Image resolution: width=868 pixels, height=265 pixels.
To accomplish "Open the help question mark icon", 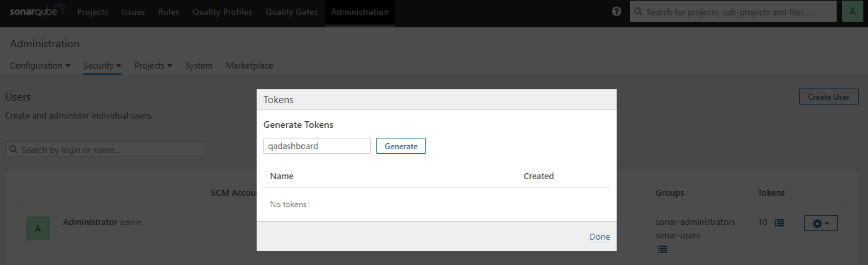I will click(617, 12).
